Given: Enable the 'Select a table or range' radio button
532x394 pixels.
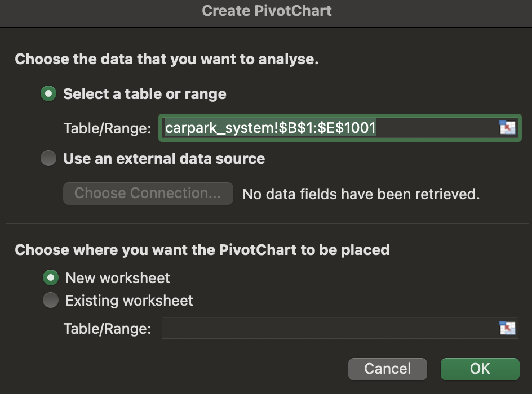Looking at the screenshot, I should click(x=49, y=94).
